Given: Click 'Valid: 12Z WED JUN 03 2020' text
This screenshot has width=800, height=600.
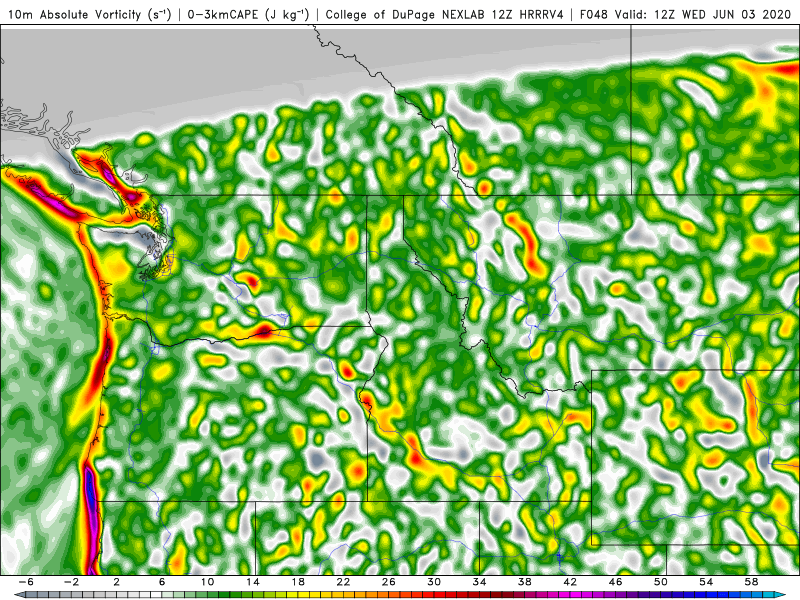Looking at the screenshot, I should pos(703,14).
